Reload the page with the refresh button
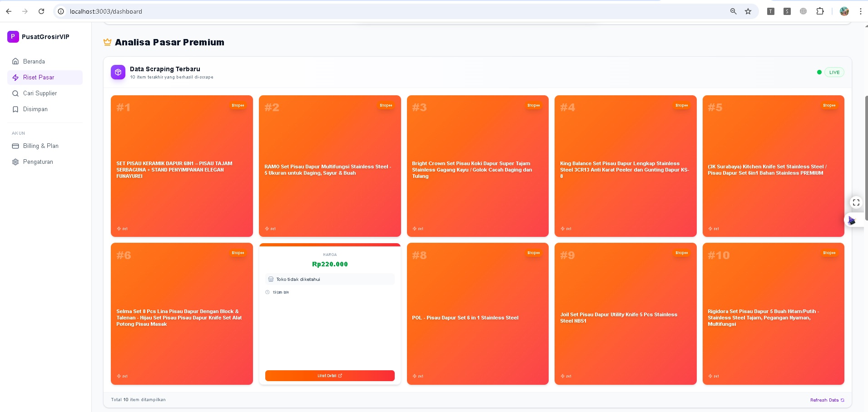Screen dimensions: 868x412 click(x=41, y=11)
